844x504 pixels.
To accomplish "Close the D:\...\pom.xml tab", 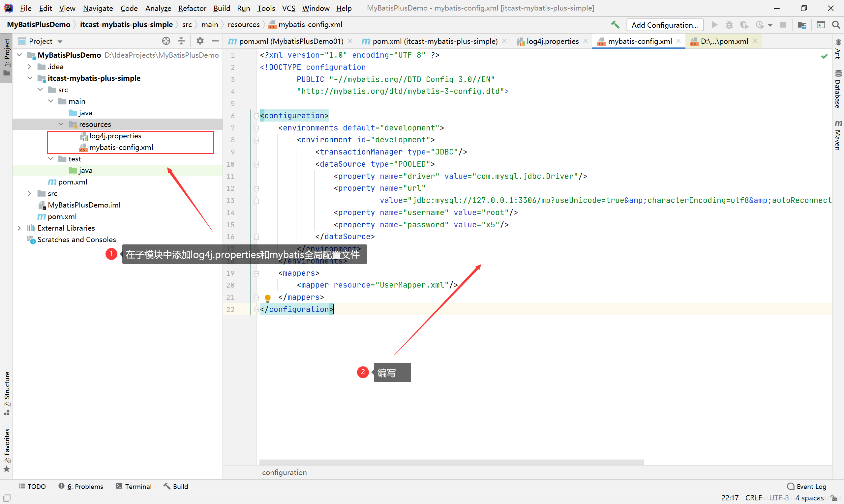I will tap(755, 41).
